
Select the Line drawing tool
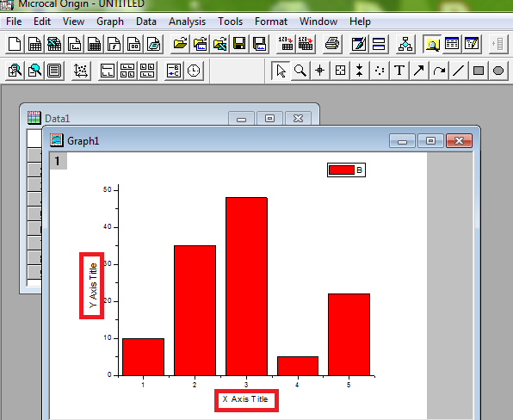point(459,71)
